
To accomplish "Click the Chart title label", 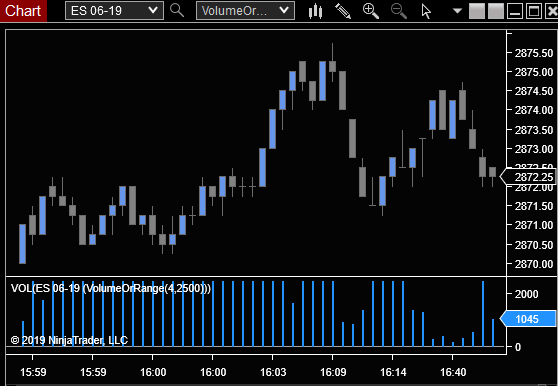I will 23,11.
